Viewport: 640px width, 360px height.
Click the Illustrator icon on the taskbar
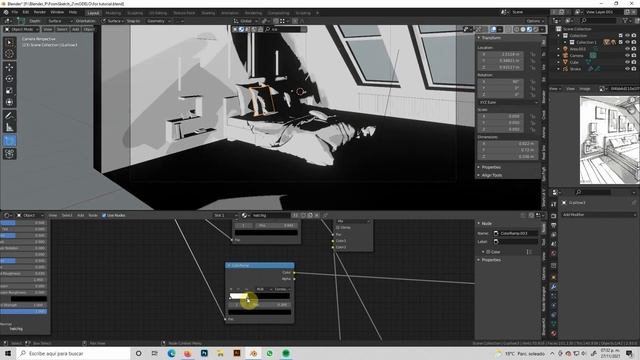237,353
